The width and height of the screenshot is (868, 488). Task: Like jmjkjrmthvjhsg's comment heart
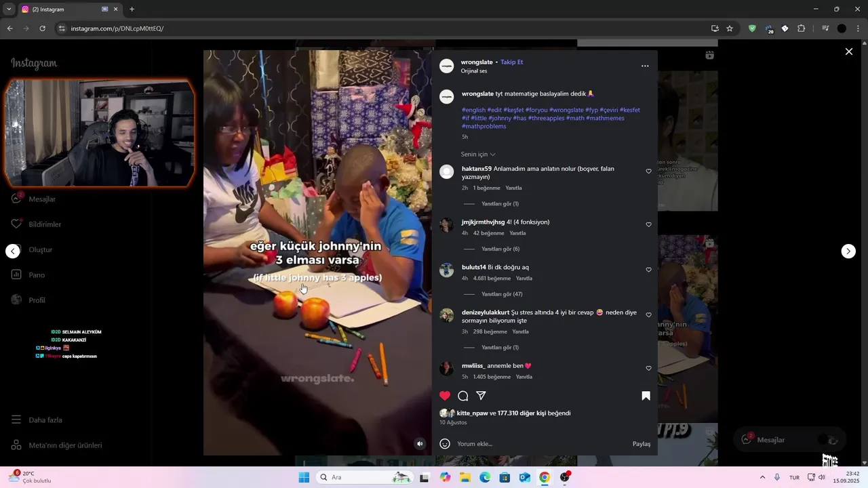pos(648,225)
